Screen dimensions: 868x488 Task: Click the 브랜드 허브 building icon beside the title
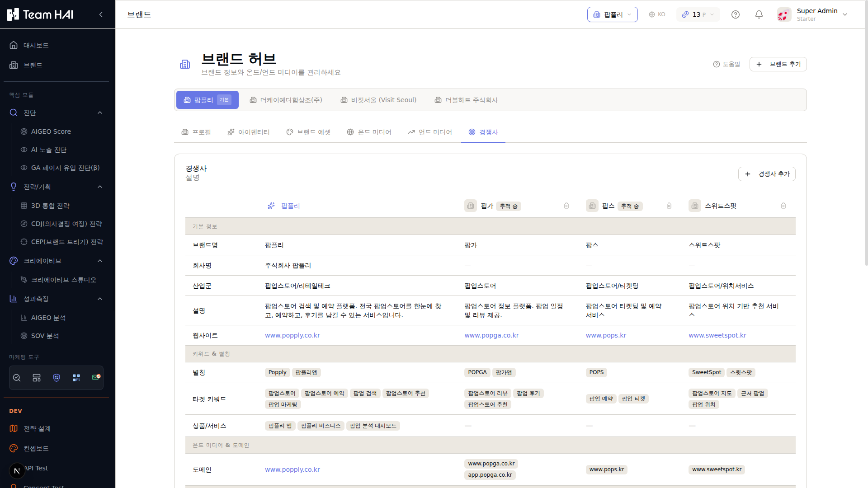tap(185, 64)
